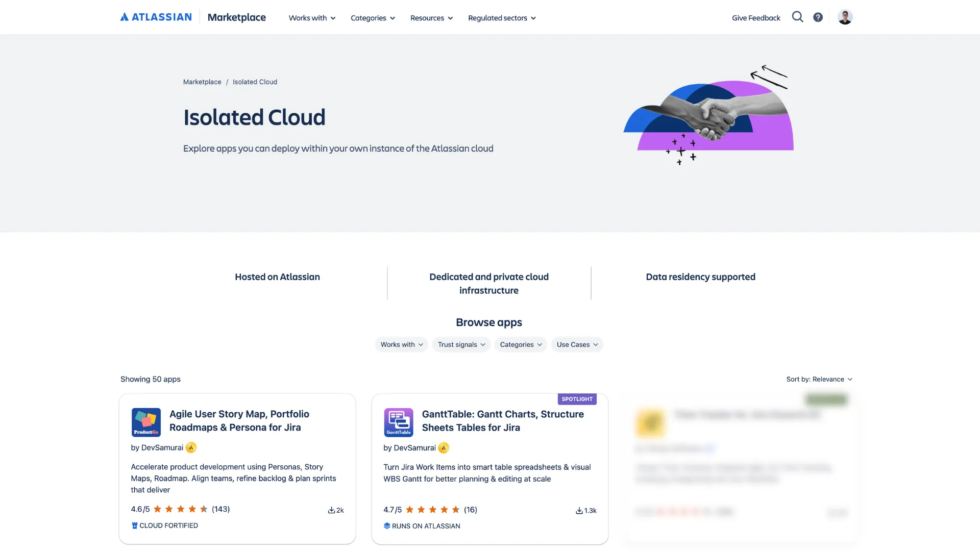
Task: Click 'by DevSamurai' on Agile card
Action: tap(157, 447)
